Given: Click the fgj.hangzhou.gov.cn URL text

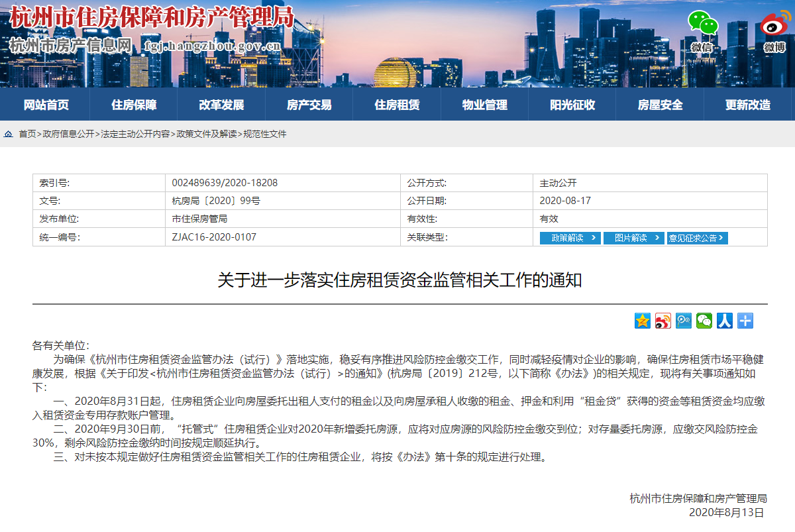Looking at the screenshot, I should [213, 46].
